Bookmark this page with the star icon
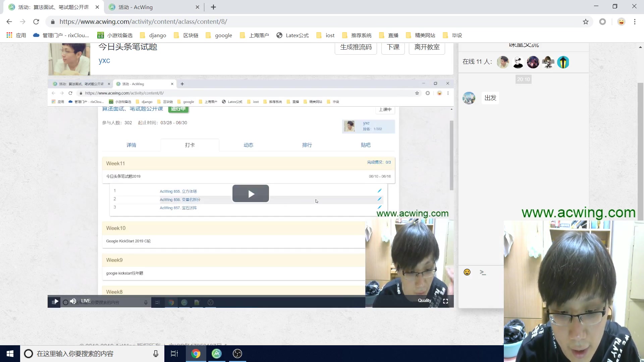The width and height of the screenshot is (644, 362). click(x=586, y=22)
